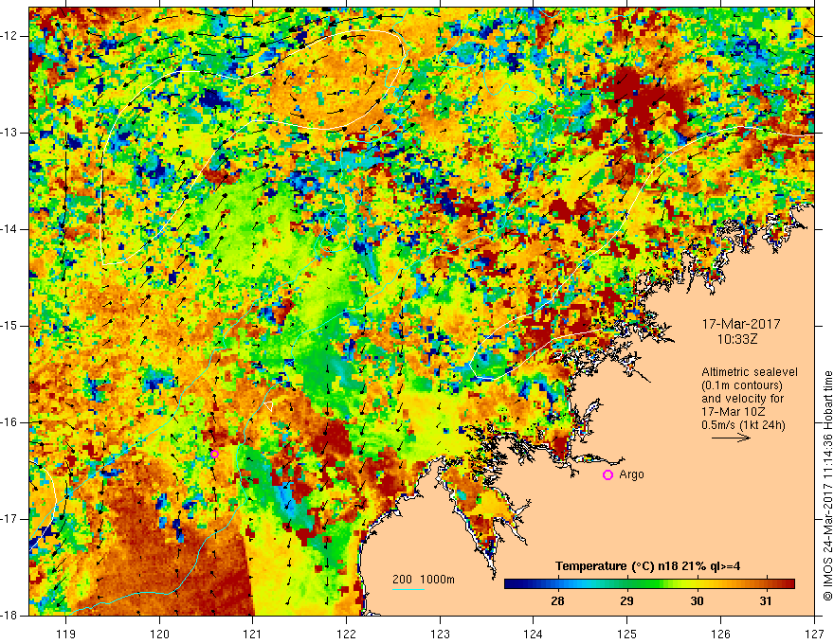The width and height of the screenshot is (834, 644).
Task: Click the cyan 200 1000m depth legend line
Action: point(408,589)
